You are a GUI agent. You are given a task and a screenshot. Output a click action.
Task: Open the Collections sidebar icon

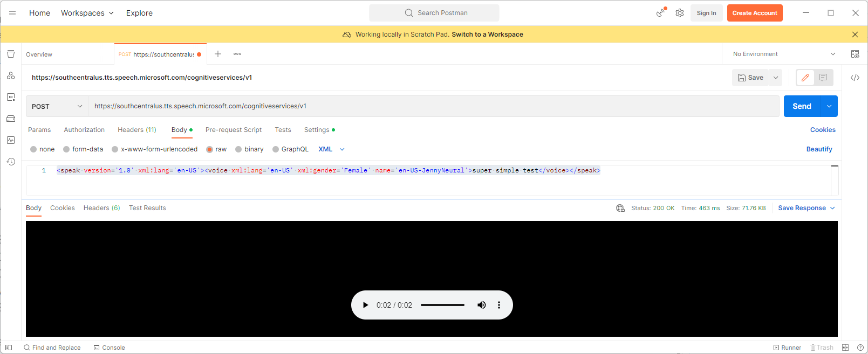[11, 54]
